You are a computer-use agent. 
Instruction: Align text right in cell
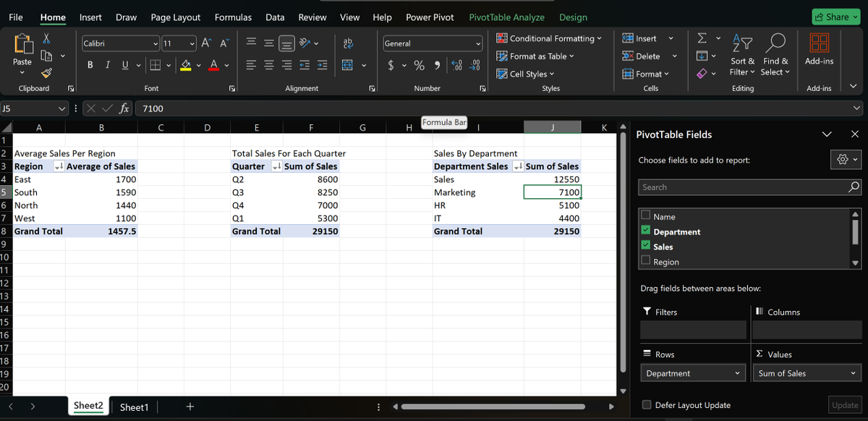286,65
